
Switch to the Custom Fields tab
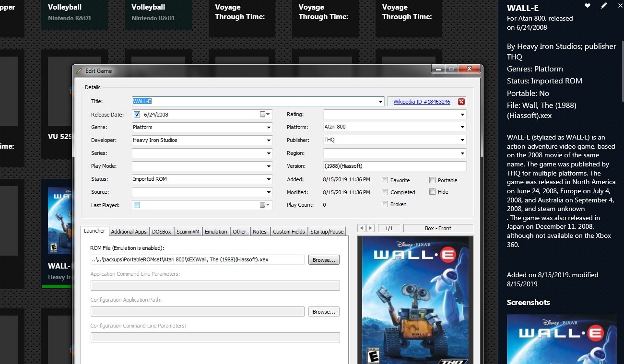(x=289, y=232)
